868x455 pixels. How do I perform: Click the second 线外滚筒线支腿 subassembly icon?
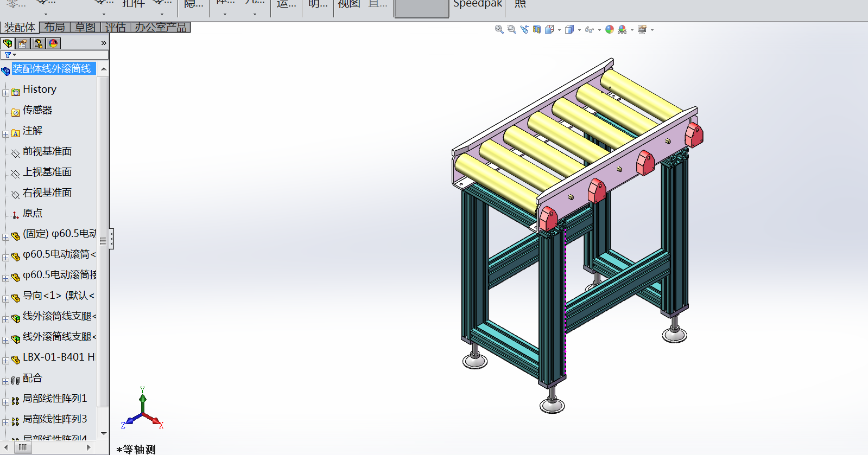coord(16,339)
